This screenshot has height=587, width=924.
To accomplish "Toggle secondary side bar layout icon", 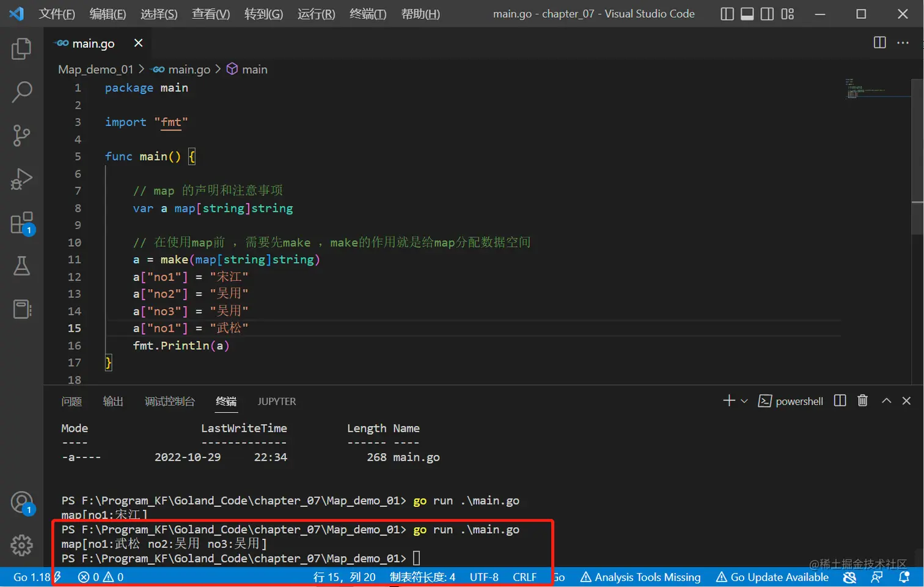I will pos(767,13).
